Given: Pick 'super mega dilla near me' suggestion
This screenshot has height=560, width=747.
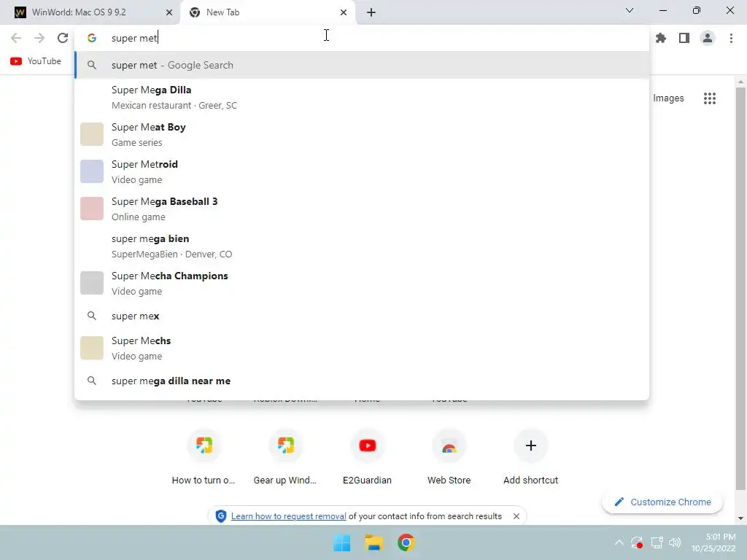Looking at the screenshot, I should click(362, 381).
